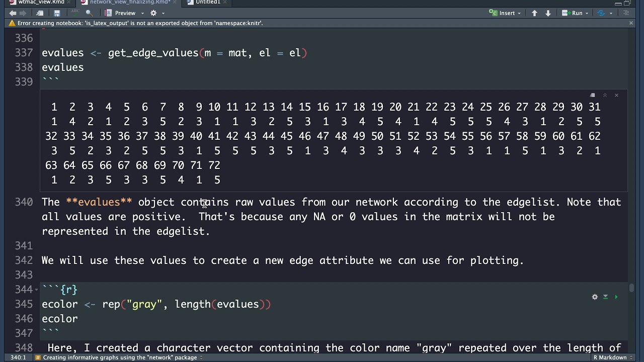Open the section navigator in status bar

click(x=119, y=357)
